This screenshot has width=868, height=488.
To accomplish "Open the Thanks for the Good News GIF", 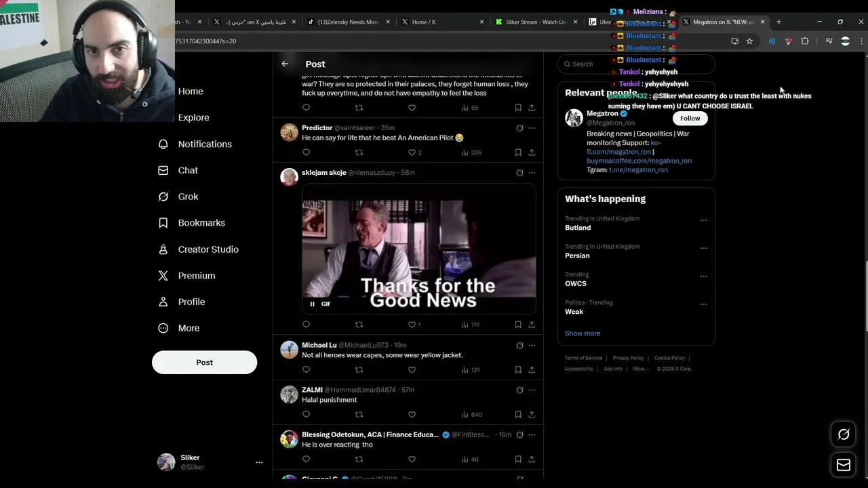I will click(x=419, y=249).
